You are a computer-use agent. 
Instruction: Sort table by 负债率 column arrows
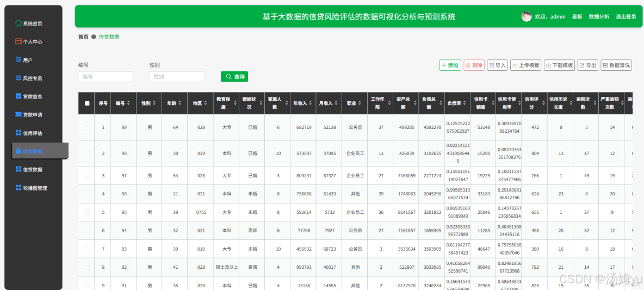tap(466, 103)
